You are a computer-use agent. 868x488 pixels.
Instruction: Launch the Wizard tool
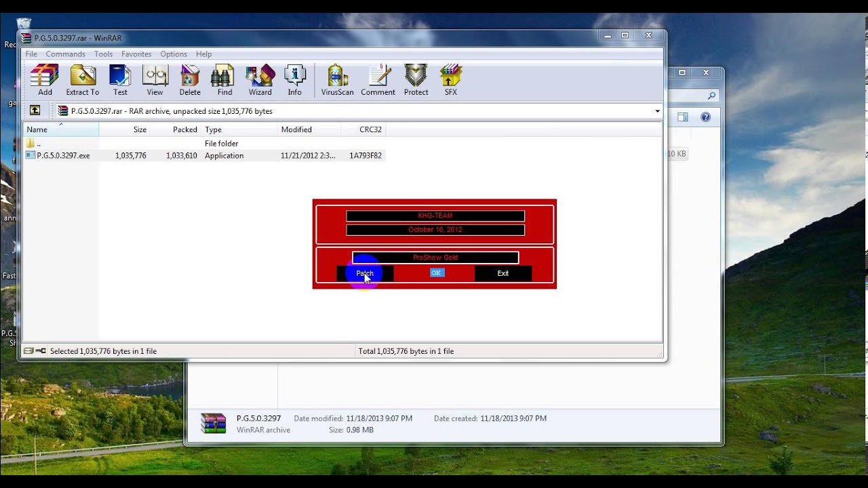tap(260, 80)
